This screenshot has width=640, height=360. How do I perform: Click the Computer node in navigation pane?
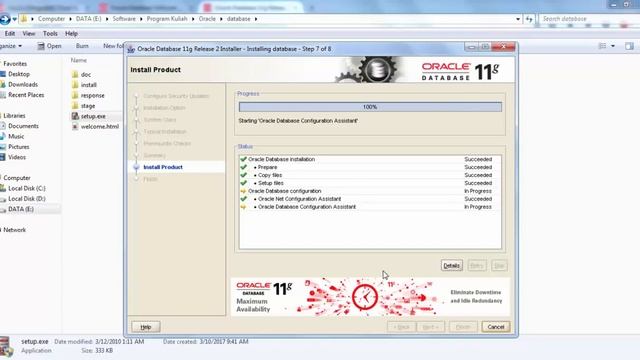tap(16, 178)
